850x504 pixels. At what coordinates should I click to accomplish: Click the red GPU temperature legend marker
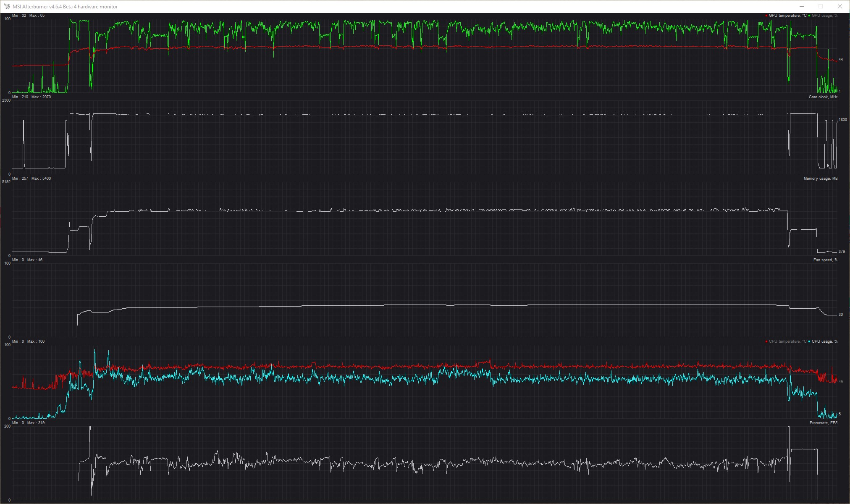[766, 16]
